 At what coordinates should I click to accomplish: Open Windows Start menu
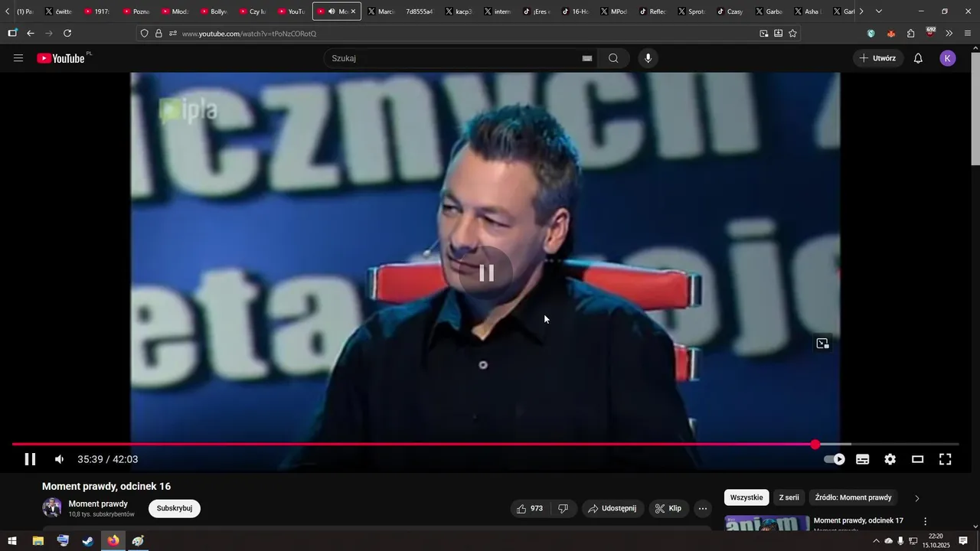click(x=12, y=541)
